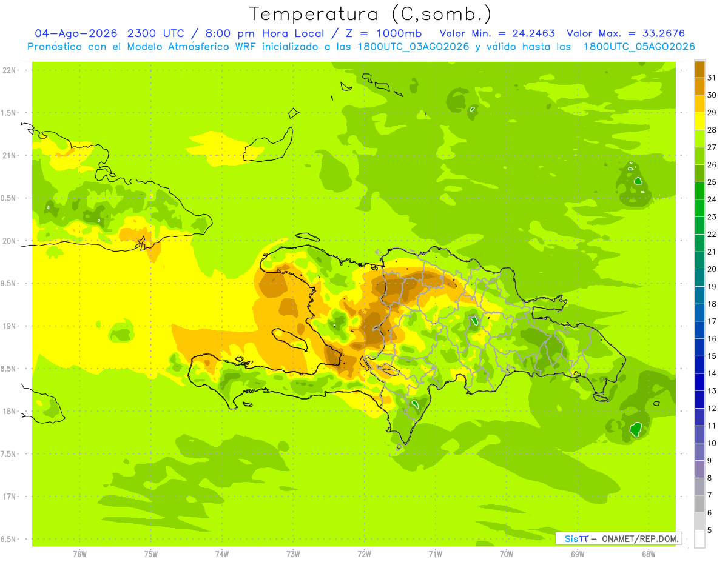Click the "74W" longitude label

pyautogui.click(x=222, y=554)
